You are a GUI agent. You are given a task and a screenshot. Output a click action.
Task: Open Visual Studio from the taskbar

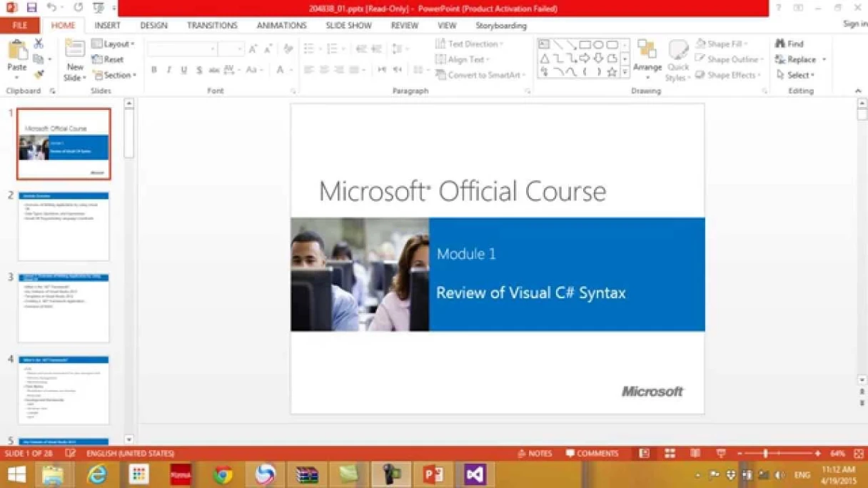pos(475,474)
